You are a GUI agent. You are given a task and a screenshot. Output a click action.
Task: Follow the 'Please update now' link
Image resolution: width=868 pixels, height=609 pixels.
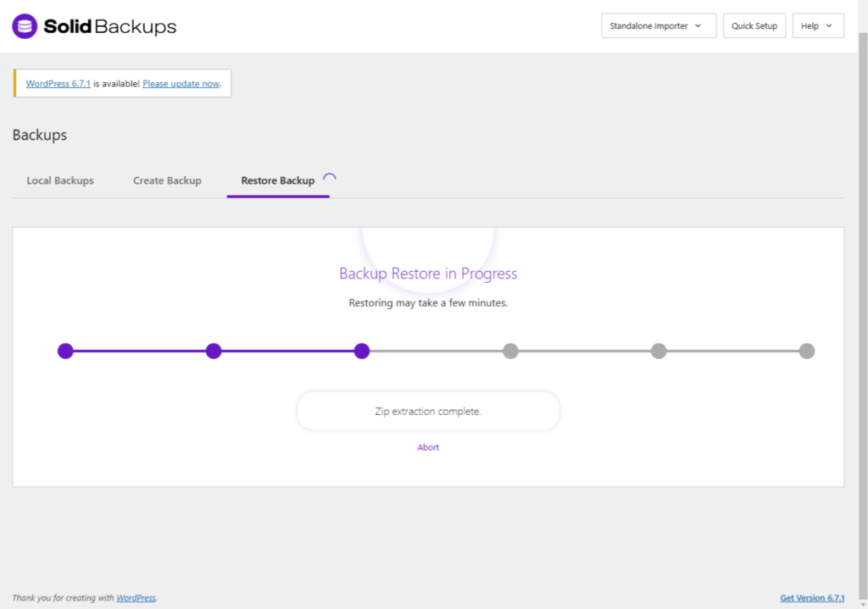click(x=181, y=84)
